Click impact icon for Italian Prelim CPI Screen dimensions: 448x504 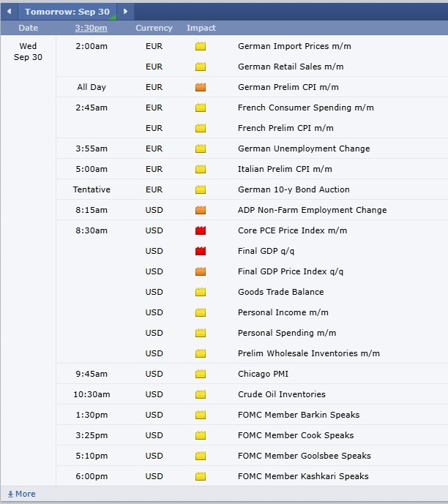pos(201,169)
